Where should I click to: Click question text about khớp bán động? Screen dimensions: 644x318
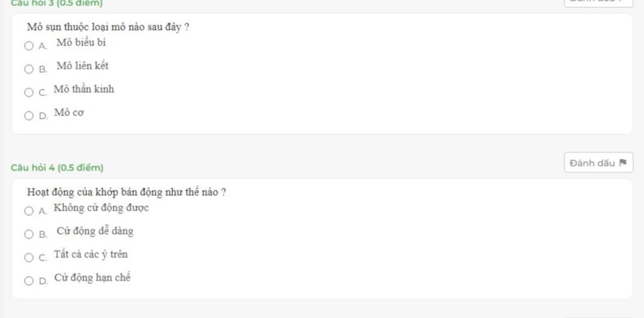coord(127,192)
